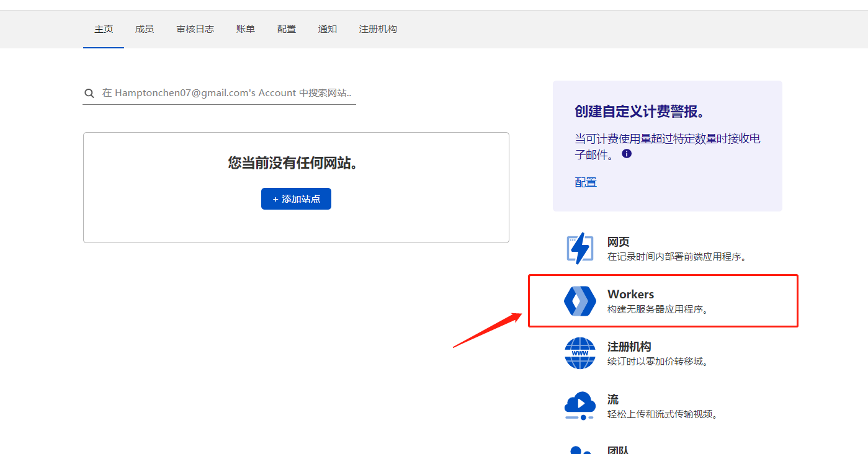Click the 在记录时间内部署前端应用程序 description
The width and height of the screenshot is (868, 454).
click(676, 256)
